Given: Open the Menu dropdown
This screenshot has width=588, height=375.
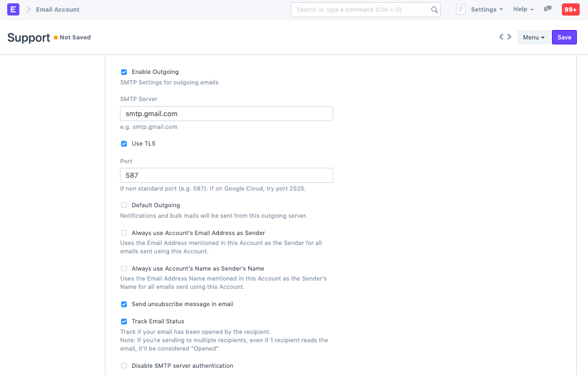Looking at the screenshot, I should pos(532,37).
